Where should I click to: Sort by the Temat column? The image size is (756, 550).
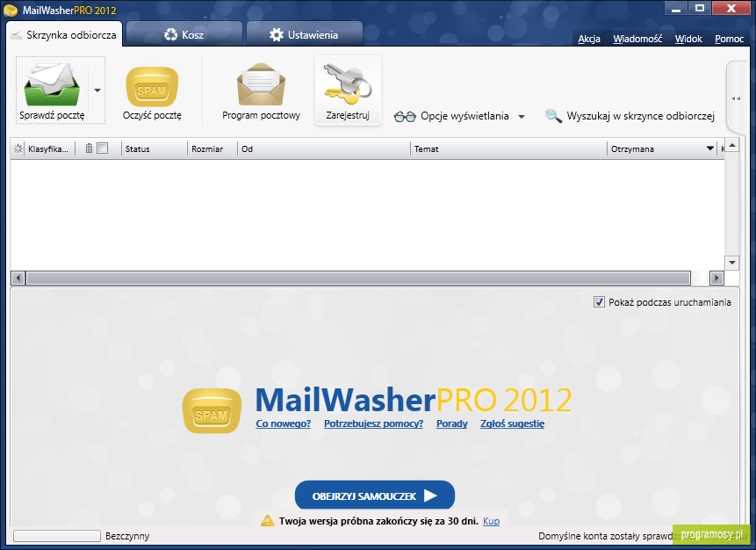pyautogui.click(x=508, y=149)
